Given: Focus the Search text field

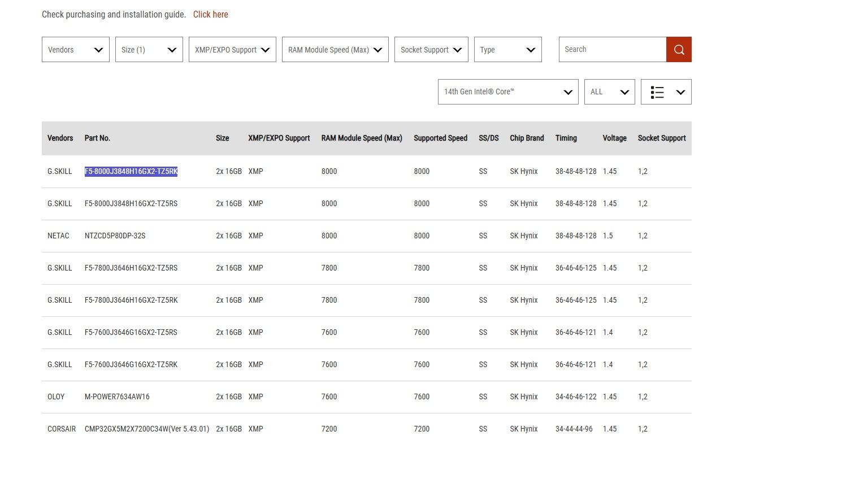Looking at the screenshot, I should click(x=613, y=50).
